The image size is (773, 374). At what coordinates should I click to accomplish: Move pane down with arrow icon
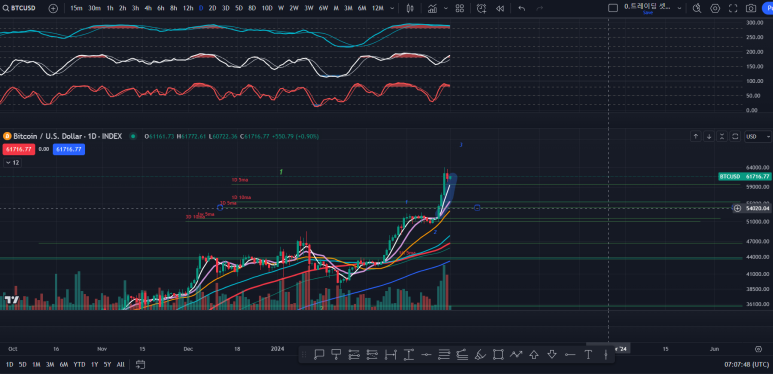[709, 136]
